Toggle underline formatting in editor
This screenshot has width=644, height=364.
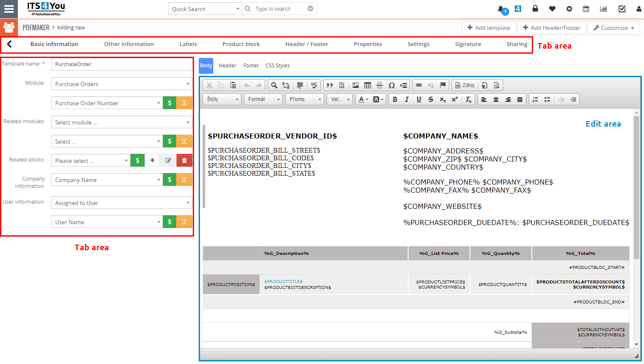coord(419,99)
